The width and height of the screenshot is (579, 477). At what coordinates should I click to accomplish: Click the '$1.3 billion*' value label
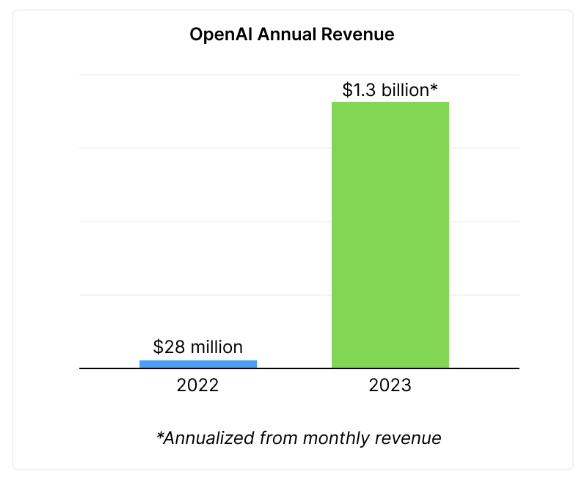tap(390, 90)
